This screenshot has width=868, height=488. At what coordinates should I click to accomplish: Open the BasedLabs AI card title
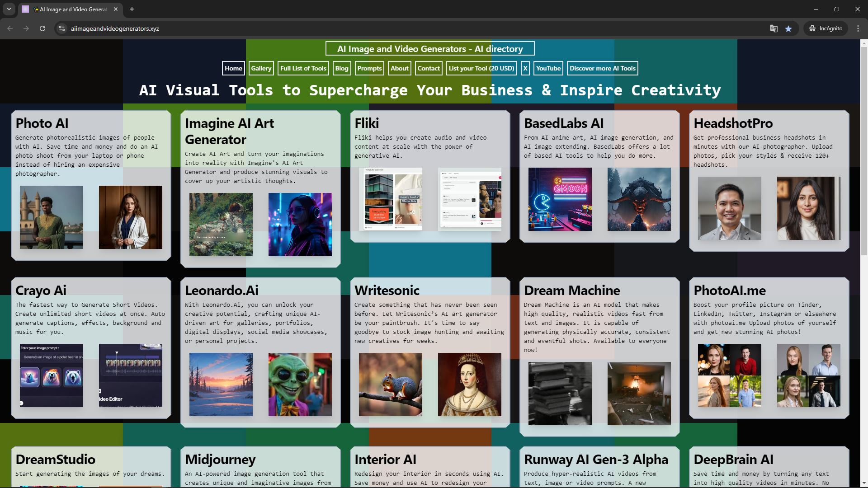pyautogui.click(x=564, y=123)
